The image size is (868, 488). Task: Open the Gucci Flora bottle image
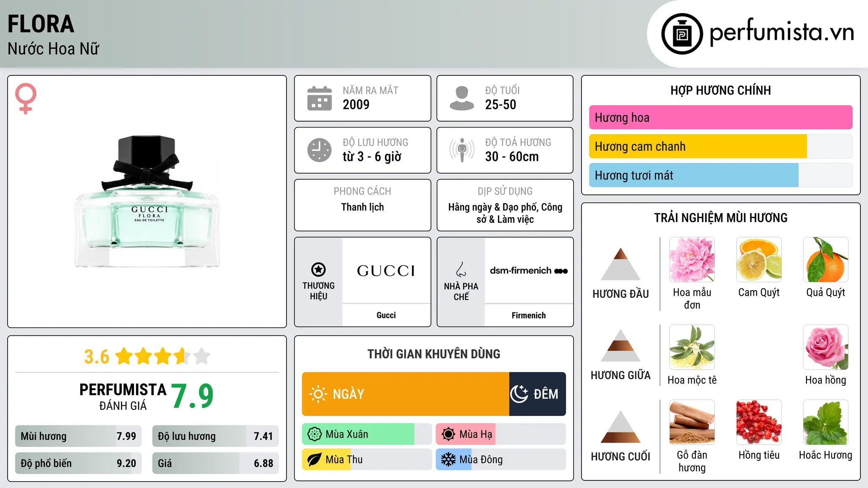pos(147,202)
